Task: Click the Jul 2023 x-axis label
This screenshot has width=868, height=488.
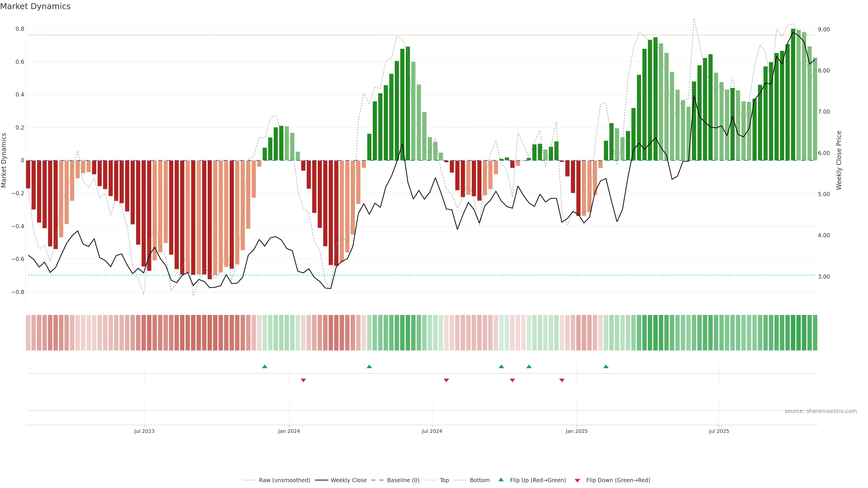Action: 144,431
